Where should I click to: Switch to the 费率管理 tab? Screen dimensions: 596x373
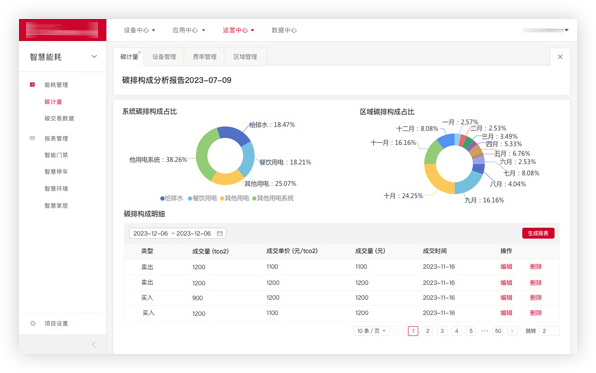[x=204, y=57]
